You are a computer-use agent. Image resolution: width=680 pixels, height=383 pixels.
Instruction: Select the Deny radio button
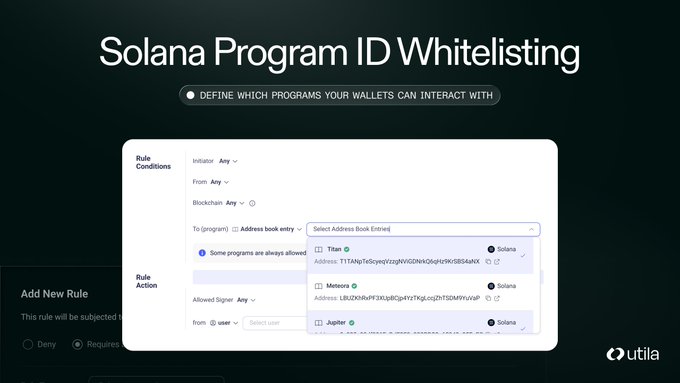(x=28, y=344)
